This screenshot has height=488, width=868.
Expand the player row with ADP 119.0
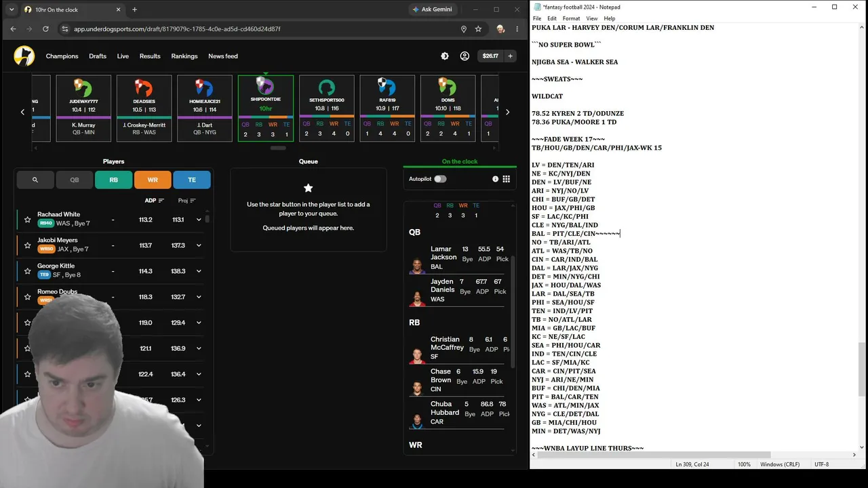coord(199,323)
